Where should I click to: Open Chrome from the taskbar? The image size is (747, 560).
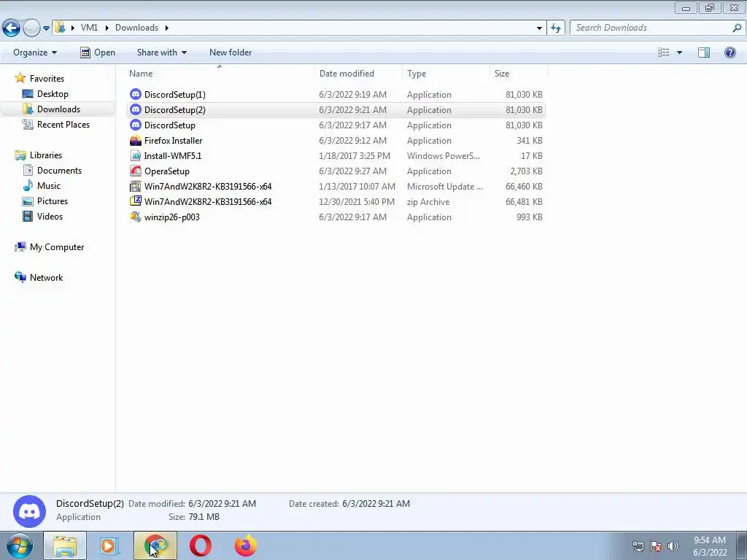[x=155, y=545]
